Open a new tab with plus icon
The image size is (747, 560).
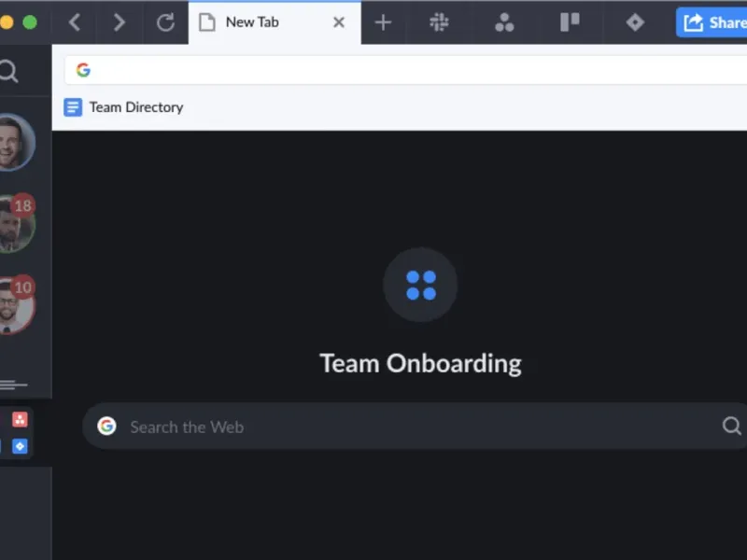(383, 22)
